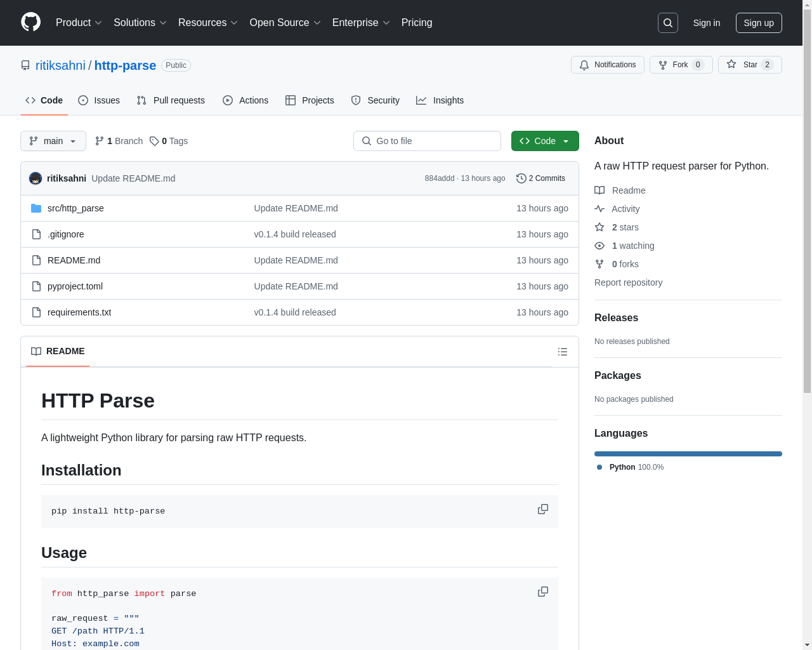Click the clock history icon by 2 Commits

(521, 178)
